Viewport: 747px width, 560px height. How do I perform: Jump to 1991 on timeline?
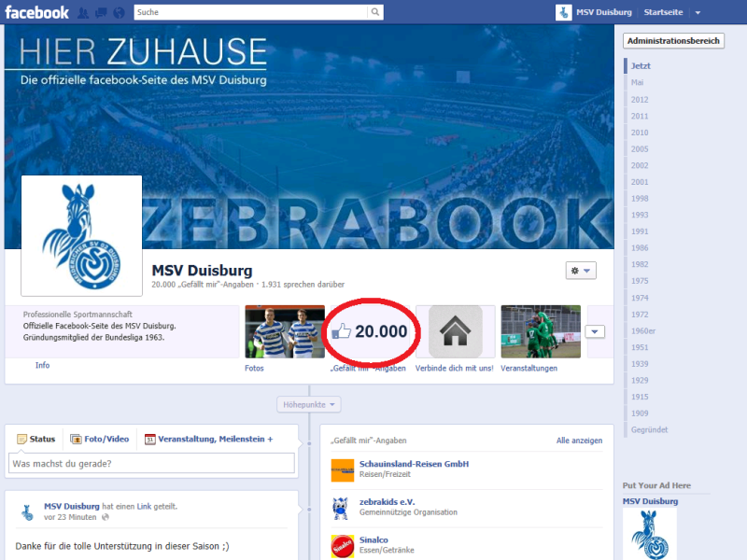point(640,231)
